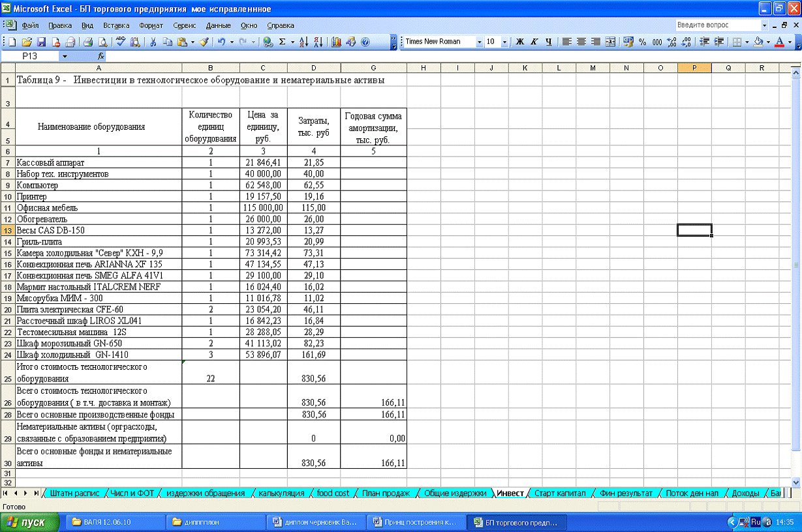Sort ascending with the A-Z icon

pos(303,42)
